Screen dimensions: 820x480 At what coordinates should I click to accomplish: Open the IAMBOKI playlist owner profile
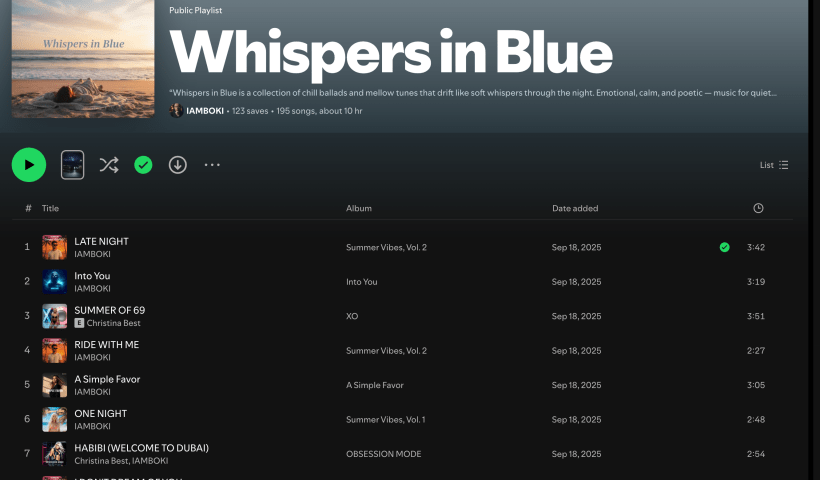[205, 111]
